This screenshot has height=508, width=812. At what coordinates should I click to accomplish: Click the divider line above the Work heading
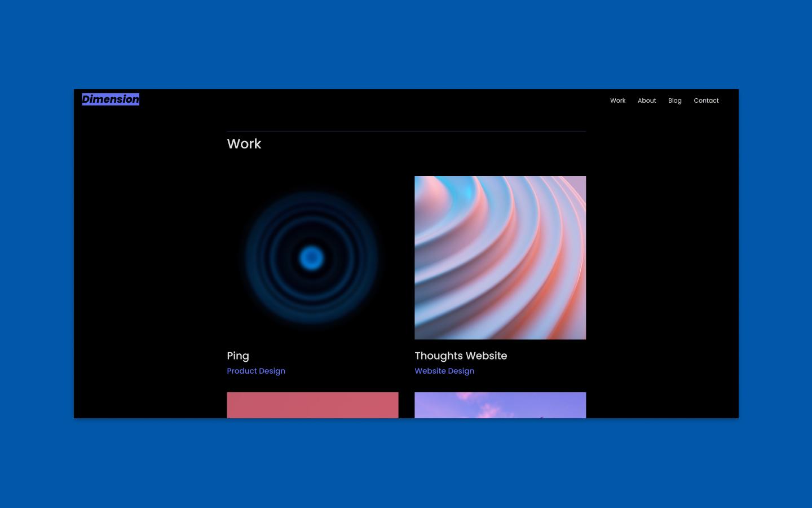point(406,130)
